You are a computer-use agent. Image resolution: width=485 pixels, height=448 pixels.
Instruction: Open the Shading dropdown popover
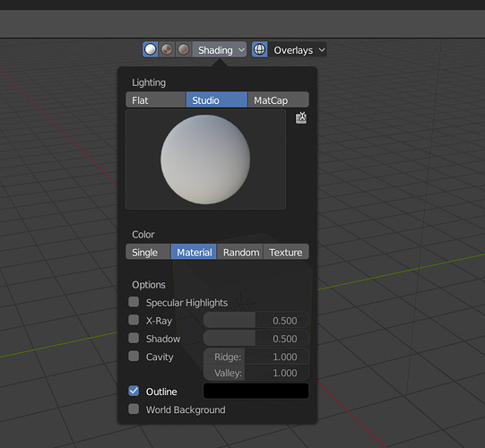pyautogui.click(x=220, y=50)
